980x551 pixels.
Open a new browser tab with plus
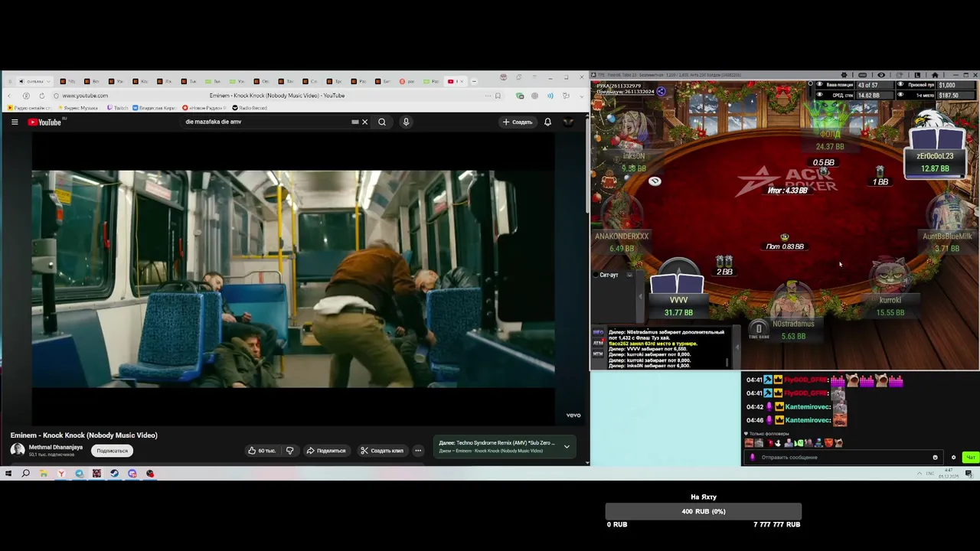click(474, 81)
